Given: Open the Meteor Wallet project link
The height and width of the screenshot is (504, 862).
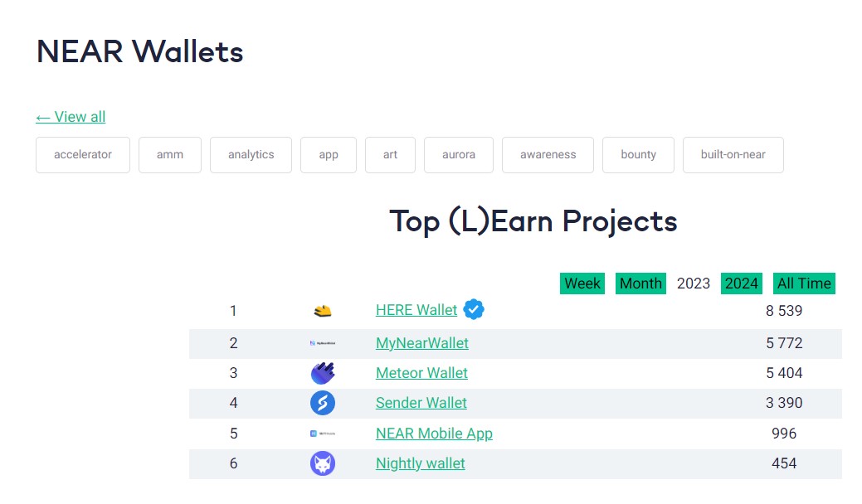Looking at the screenshot, I should click(421, 373).
